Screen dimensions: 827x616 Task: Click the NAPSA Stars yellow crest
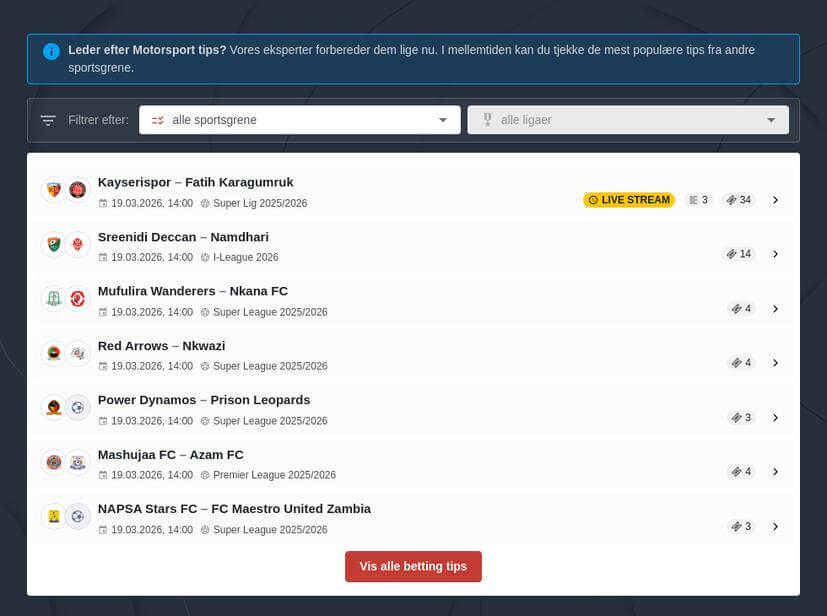point(54,516)
